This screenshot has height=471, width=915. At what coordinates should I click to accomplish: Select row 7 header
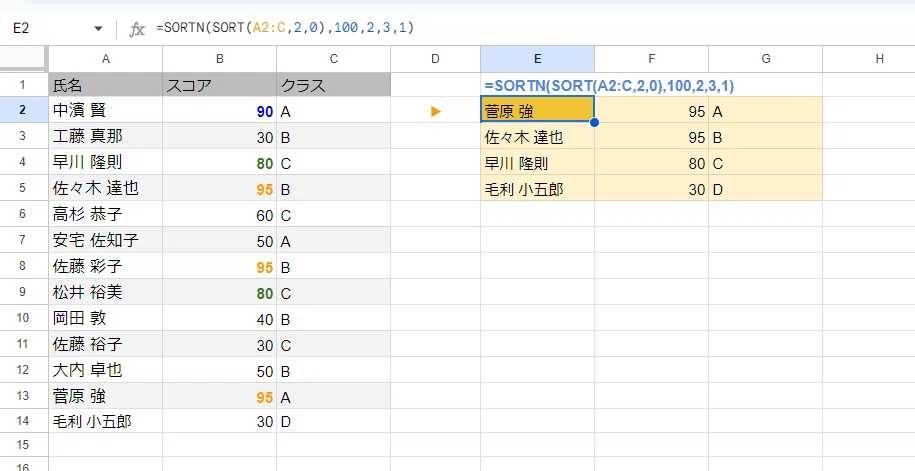23,240
